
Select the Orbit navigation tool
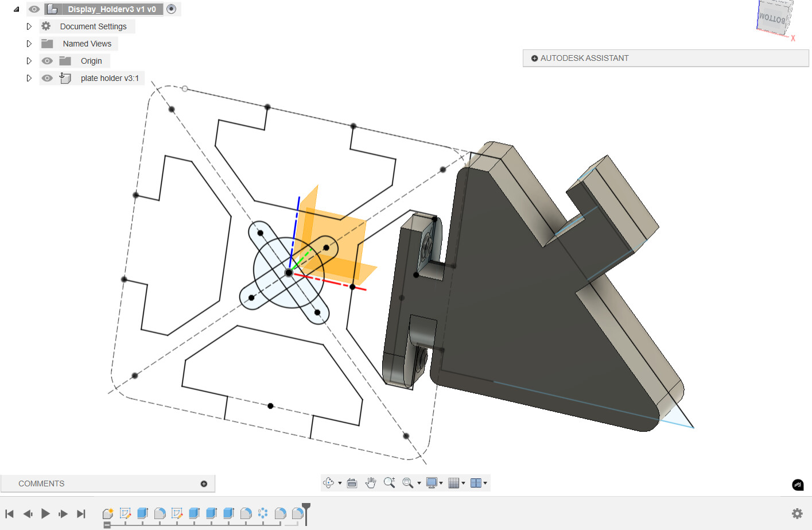[328, 483]
